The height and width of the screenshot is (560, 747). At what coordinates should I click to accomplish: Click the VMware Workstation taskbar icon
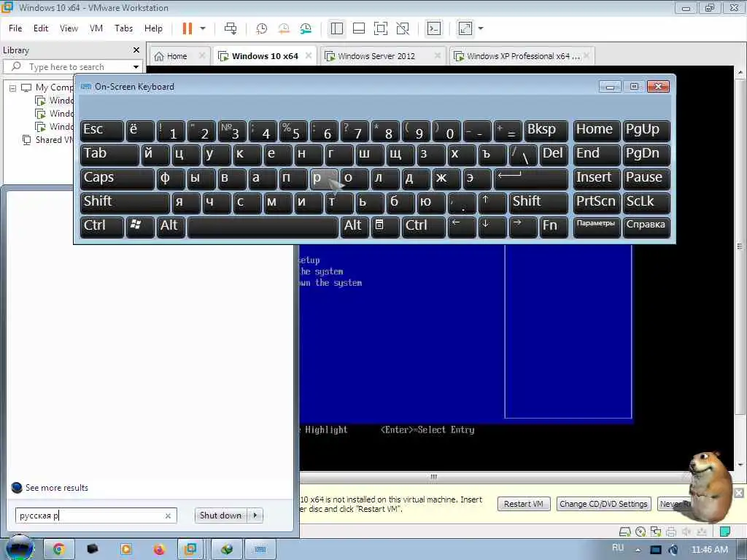coord(190,550)
